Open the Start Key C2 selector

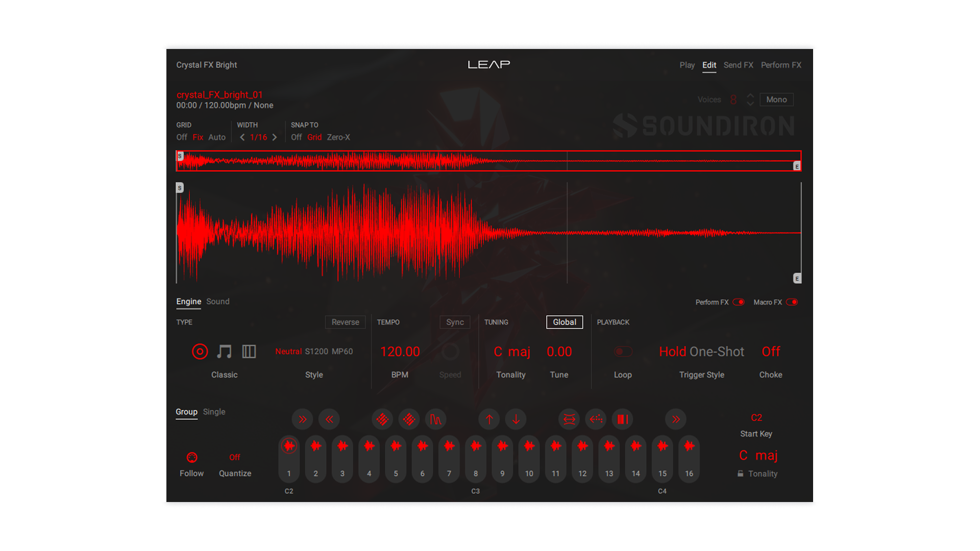point(756,418)
